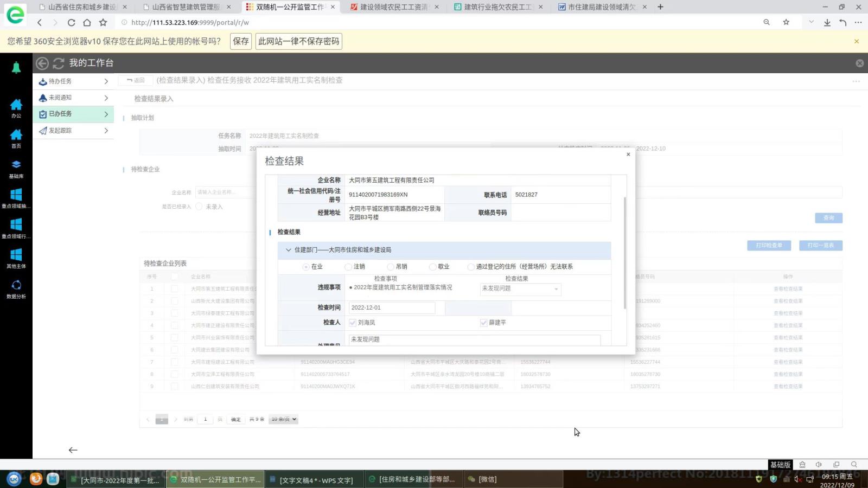Viewport: 868px width, 488px height.
Task: Click workbench back circle arrow icon
Action: (x=42, y=63)
